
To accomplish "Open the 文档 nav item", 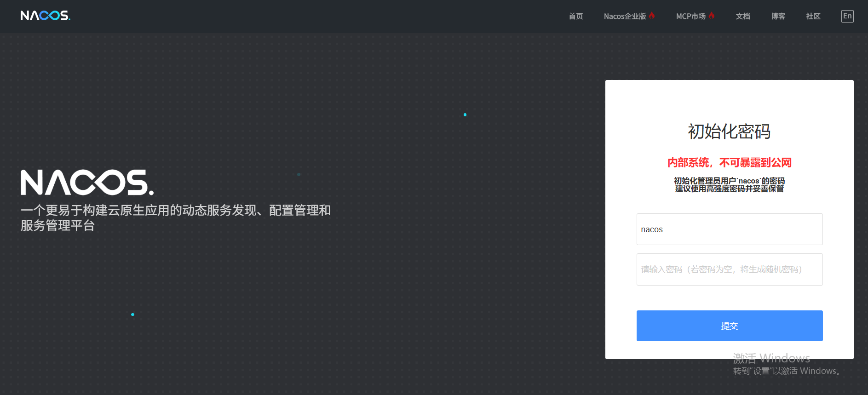I will [742, 16].
